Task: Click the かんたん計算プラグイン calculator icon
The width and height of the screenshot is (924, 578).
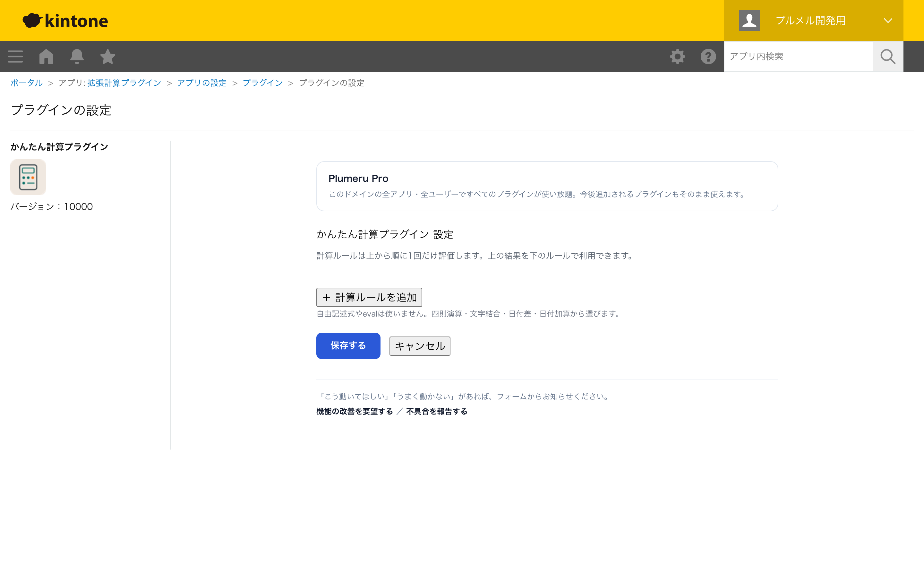Action: click(x=28, y=177)
